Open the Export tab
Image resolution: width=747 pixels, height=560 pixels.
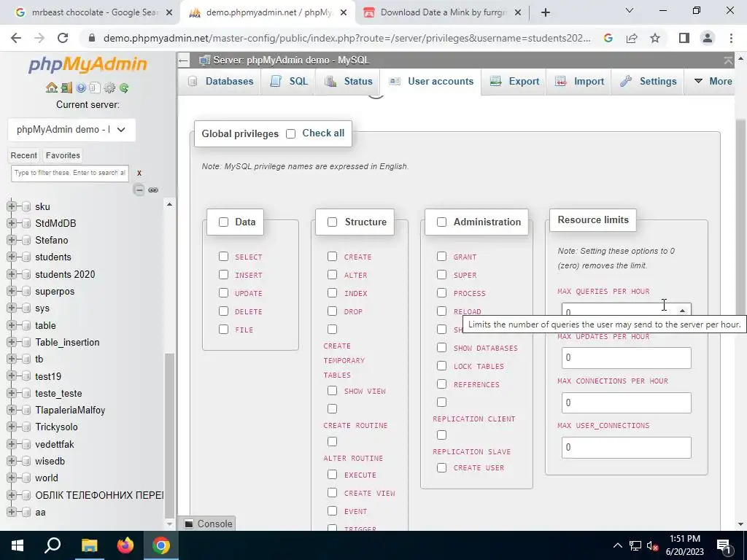(x=514, y=82)
